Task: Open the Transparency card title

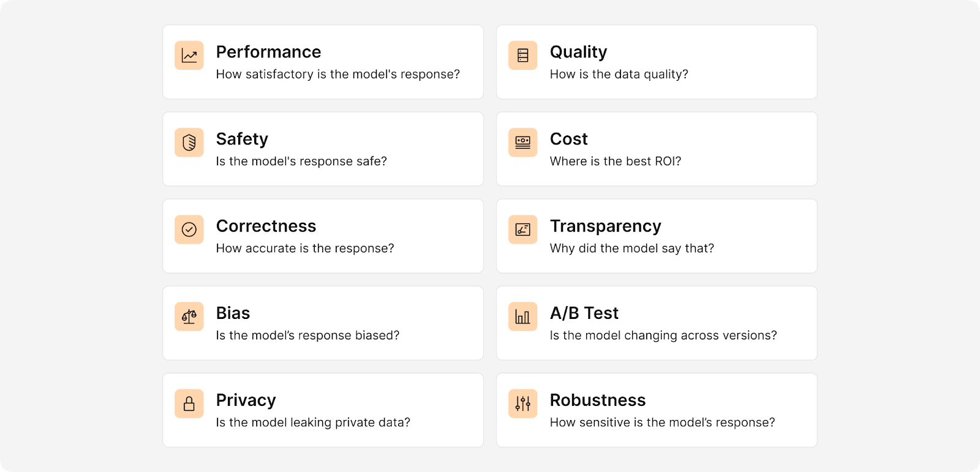Action: [606, 227]
